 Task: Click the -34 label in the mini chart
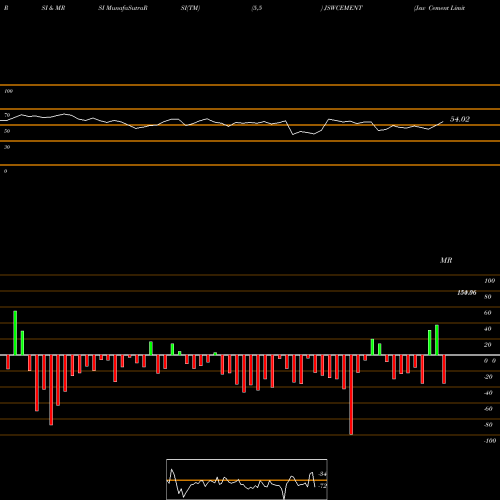pyautogui.click(x=323, y=474)
